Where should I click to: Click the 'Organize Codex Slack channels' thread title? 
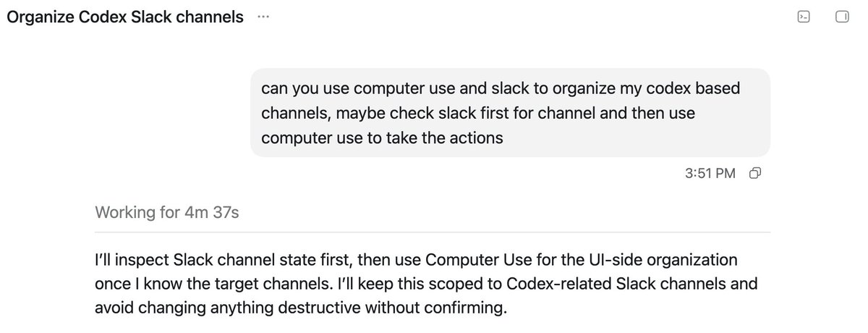(125, 17)
